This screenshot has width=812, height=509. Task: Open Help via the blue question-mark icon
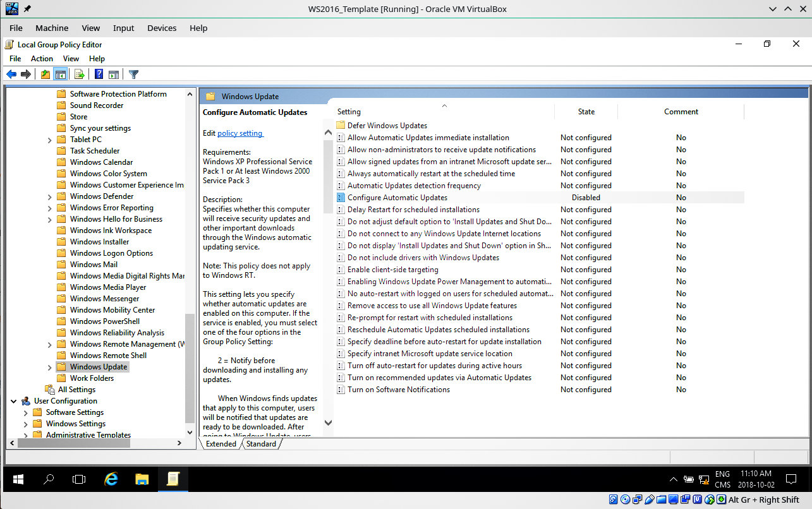(99, 75)
